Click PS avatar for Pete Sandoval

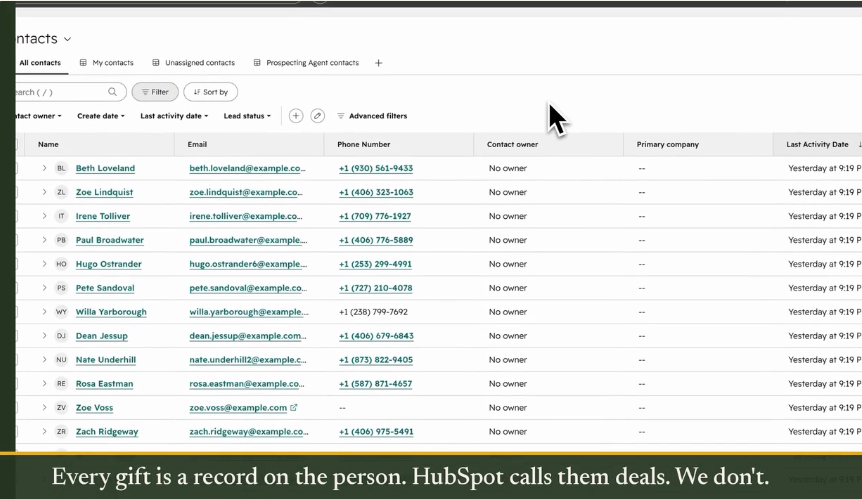(61, 288)
